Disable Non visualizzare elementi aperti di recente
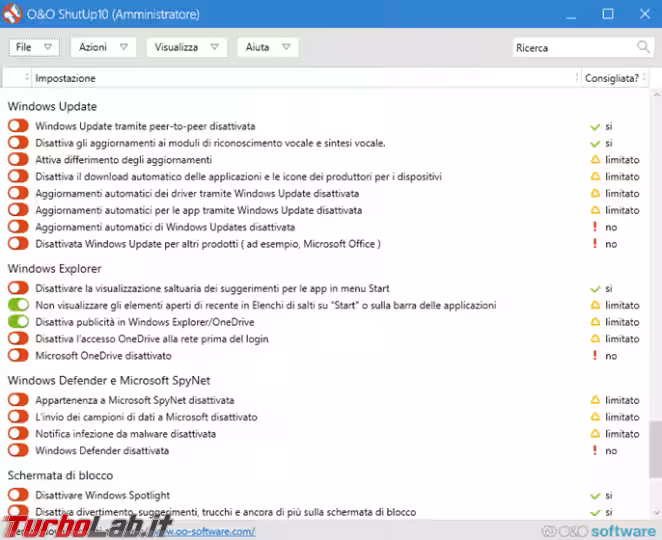 pyautogui.click(x=18, y=305)
